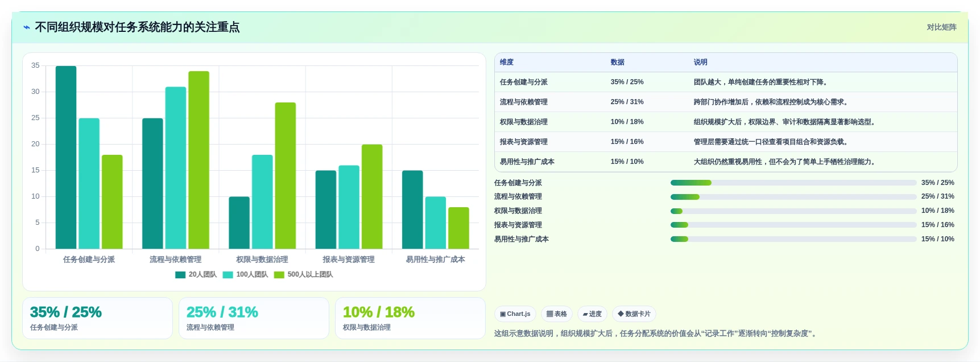Click the green bar in 权限与数据治理 group
980x362 pixels.
pos(286,176)
